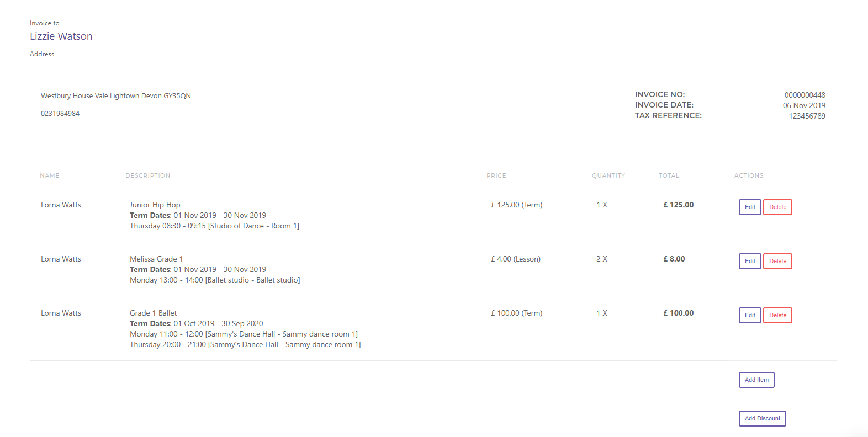This screenshot has width=868, height=437.
Task: Click the invoice date 06 Nov 2019
Action: (804, 105)
